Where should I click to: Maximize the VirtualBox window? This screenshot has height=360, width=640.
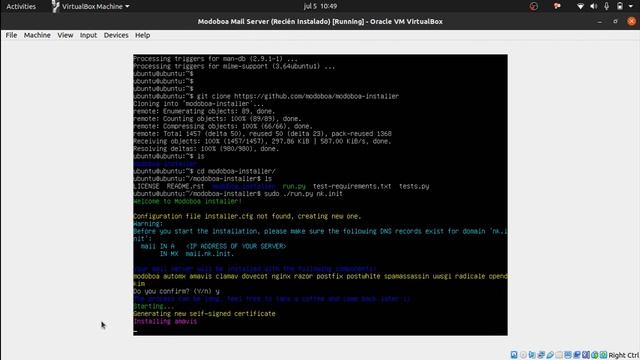(x=616, y=21)
